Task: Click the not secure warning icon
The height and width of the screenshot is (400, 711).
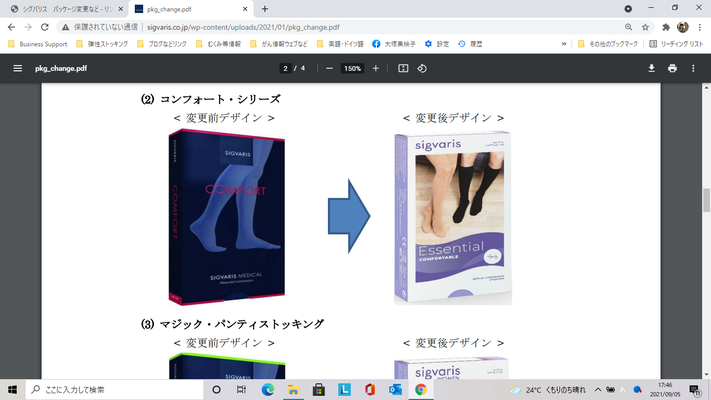Action: pyautogui.click(x=66, y=27)
